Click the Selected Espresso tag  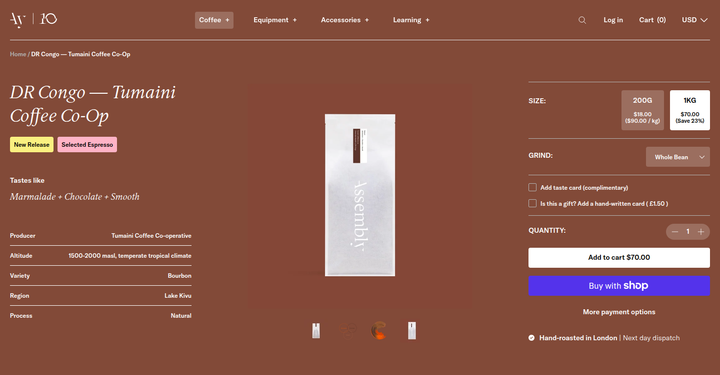(87, 145)
